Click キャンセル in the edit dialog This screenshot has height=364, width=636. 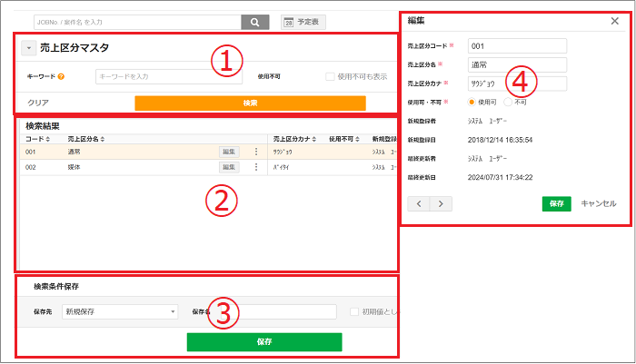[x=598, y=204]
